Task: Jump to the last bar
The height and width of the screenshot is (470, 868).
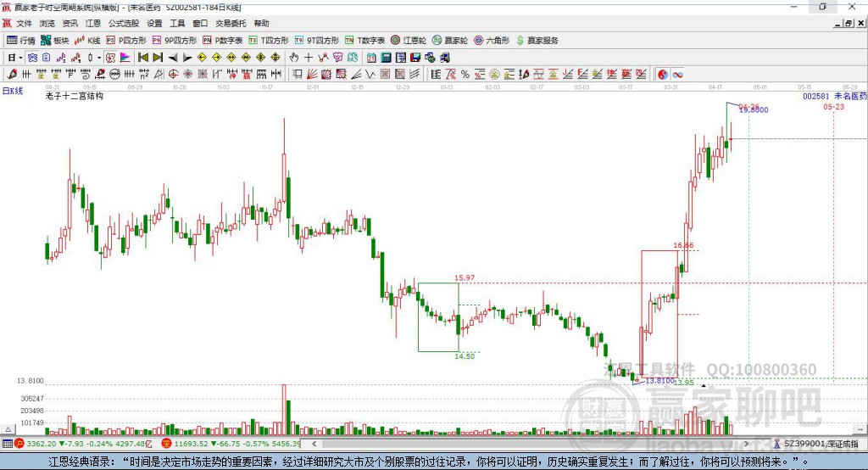Action: click(x=158, y=58)
